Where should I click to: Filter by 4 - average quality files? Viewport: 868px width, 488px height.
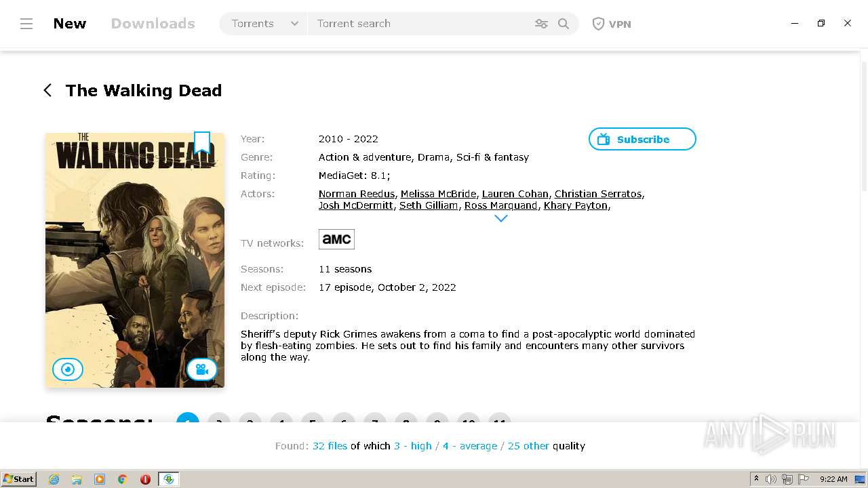pos(470,446)
